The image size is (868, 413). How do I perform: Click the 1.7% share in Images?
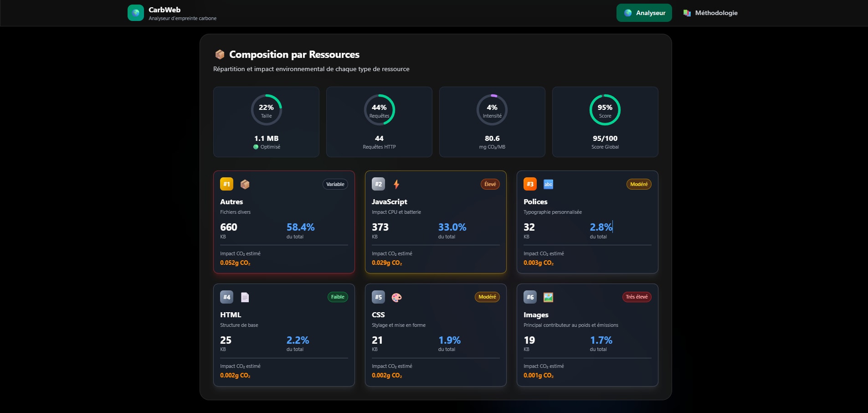click(601, 340)
